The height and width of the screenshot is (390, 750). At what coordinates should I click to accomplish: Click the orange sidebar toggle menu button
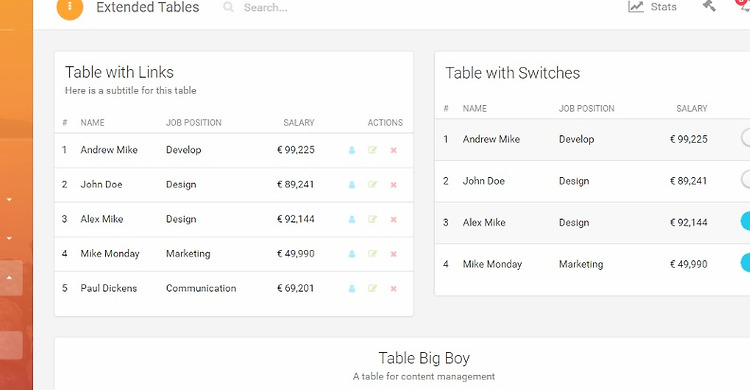tap(70, 7)
